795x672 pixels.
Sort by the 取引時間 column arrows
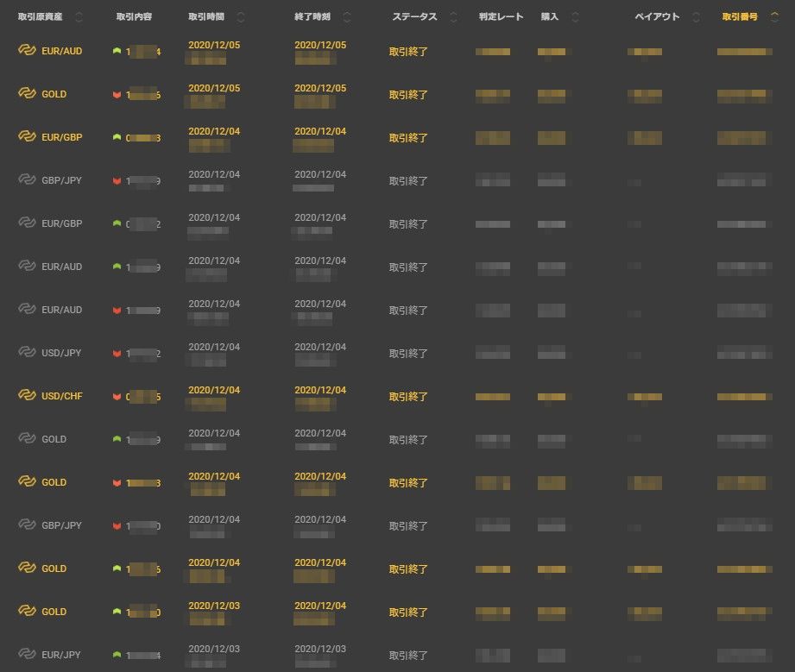click(x=240, y=17)
